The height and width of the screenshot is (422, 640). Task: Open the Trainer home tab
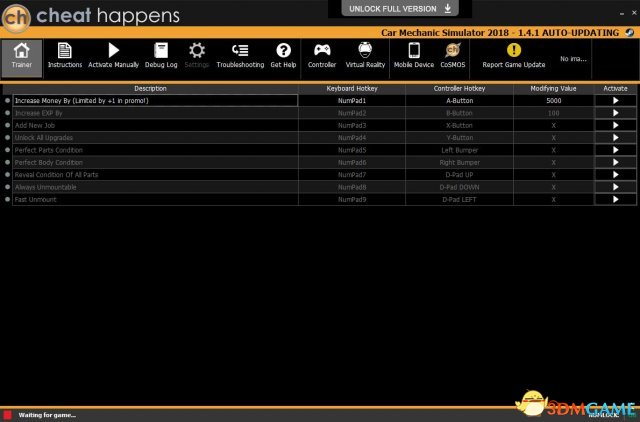click(x=22, y=58)
